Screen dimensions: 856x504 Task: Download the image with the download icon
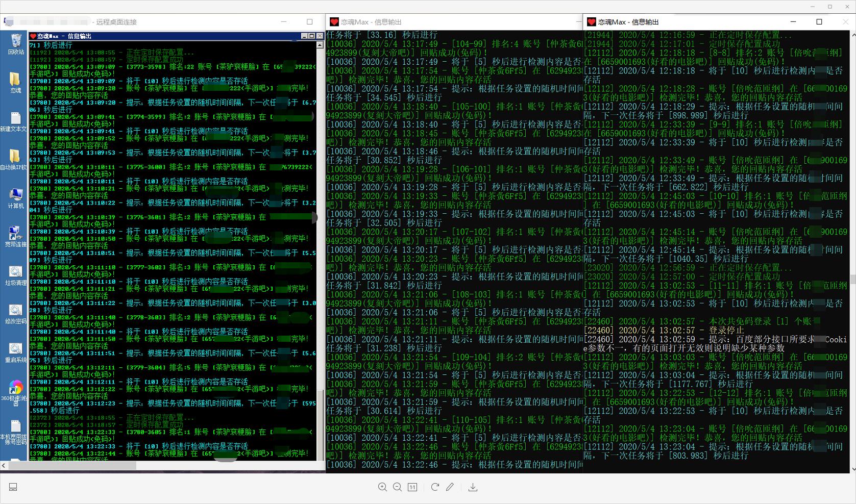click(473, 487)
